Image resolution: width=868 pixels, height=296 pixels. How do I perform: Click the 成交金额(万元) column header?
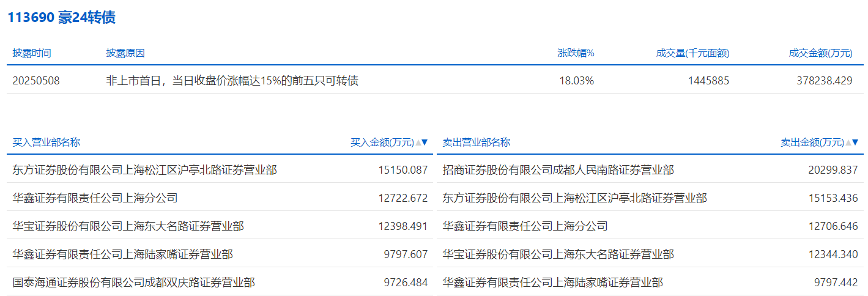click(x=820, y=53)
